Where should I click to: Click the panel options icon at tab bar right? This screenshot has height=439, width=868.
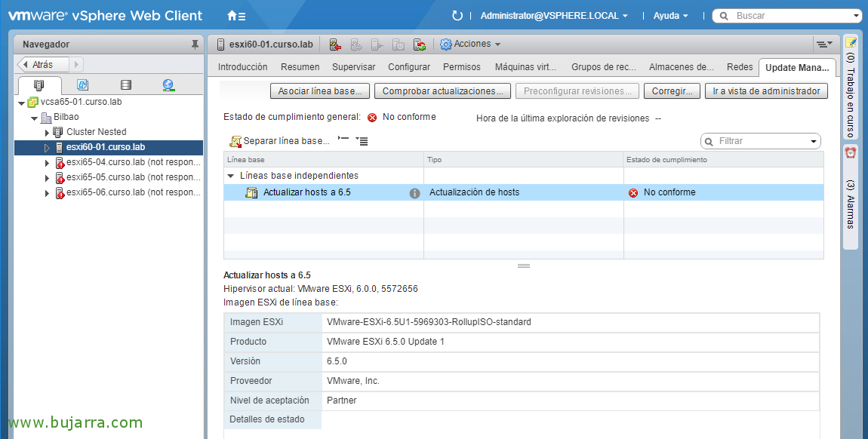click(824, 45)
